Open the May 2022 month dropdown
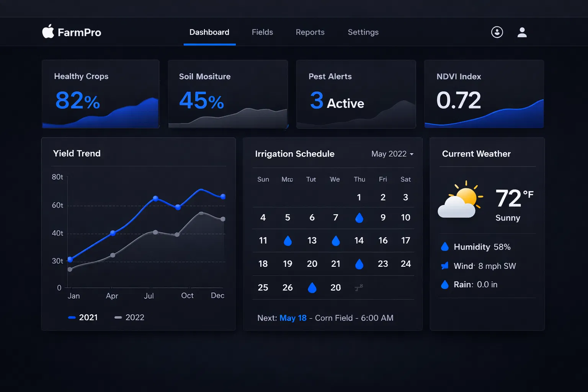This screenshot has width=588, height=392. tap(389, 154)
